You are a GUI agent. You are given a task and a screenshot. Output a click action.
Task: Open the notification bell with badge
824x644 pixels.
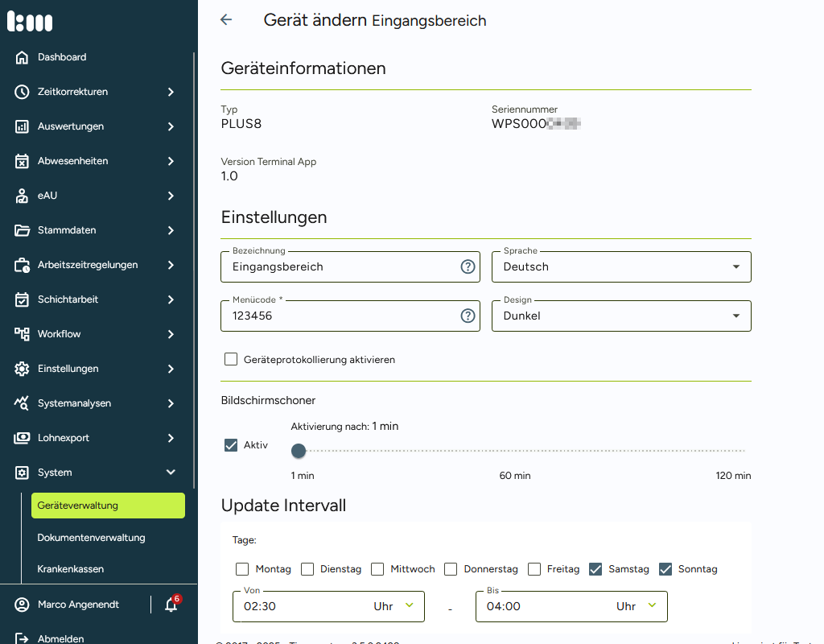coord(171,605)
